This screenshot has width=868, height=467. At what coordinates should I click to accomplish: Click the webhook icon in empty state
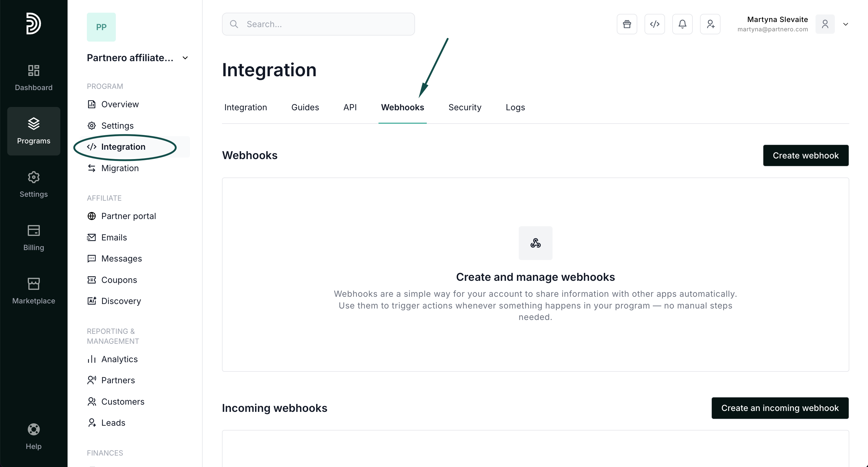[x=535, y=243]
